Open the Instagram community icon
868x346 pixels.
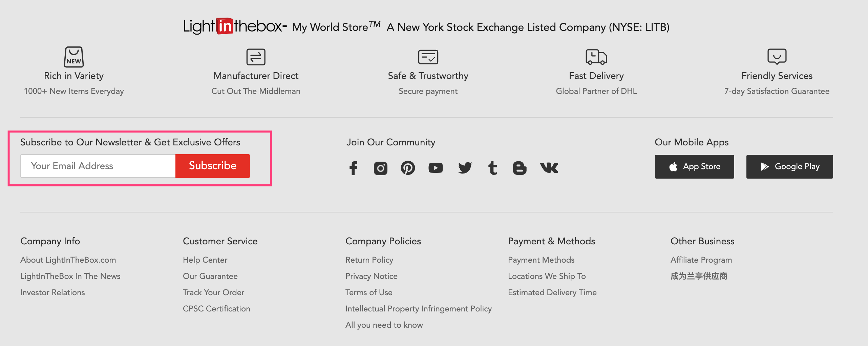pyautogui.click(x=380, y=168)
